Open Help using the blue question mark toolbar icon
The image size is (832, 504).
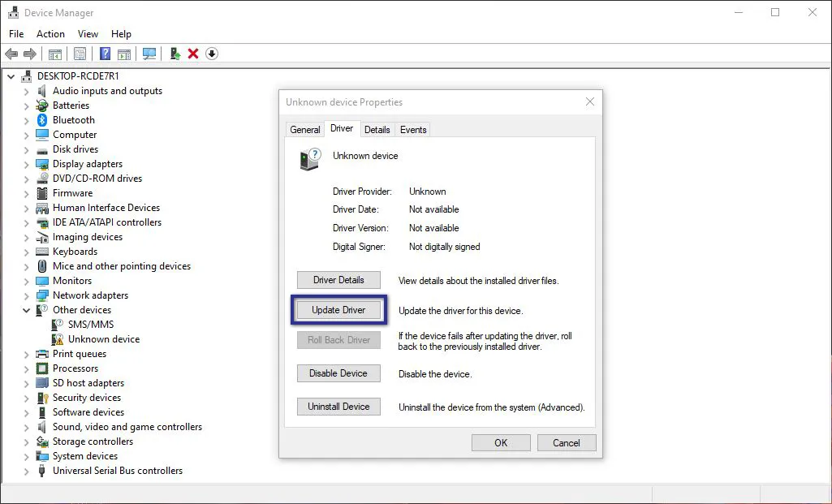[x=106, y=54]
